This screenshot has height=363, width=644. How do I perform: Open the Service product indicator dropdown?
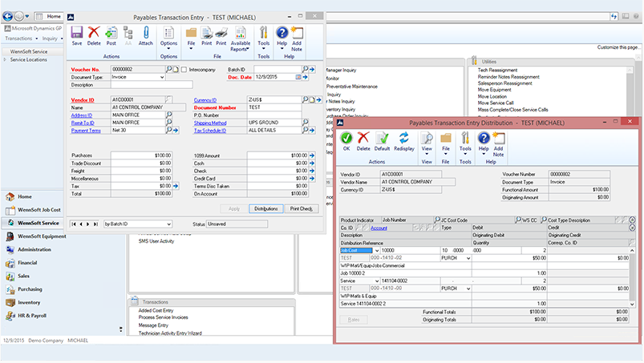point(377,281)
